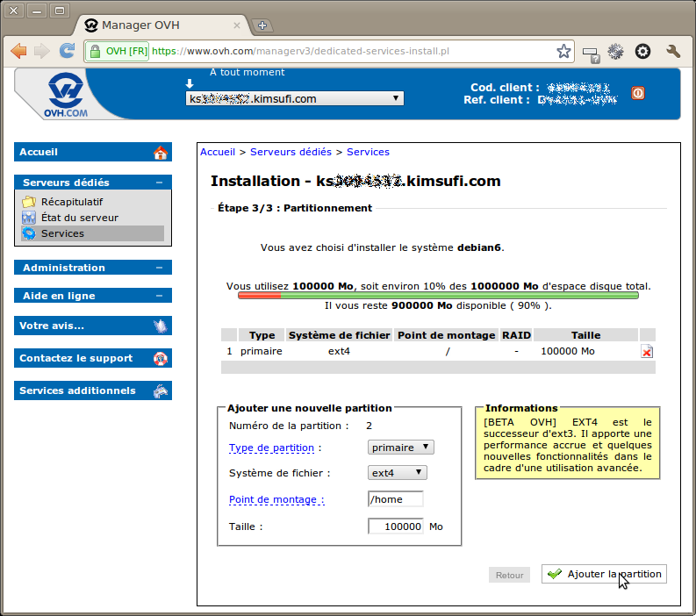Click the browser address bar URL
696x616 pixels.
tap(300, 51)
